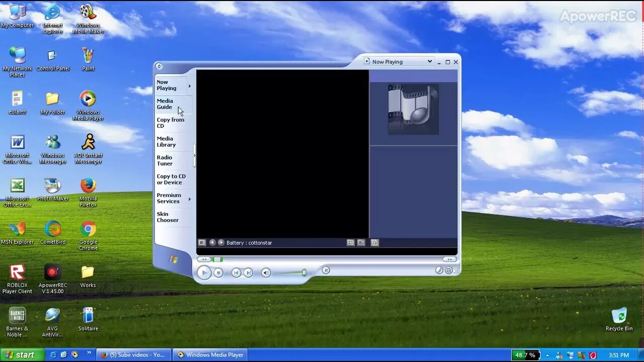
Task: Click the fast forward button on seek bar
Action: tap(449, 259)
